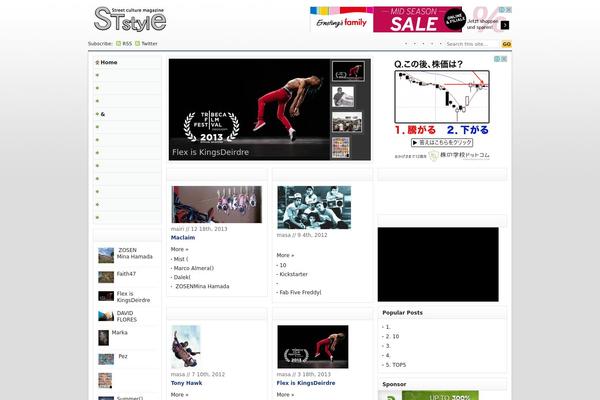This screenshot has height=400, width=600.
Task: Select the dancer thumbnail in slider strip
Action: pos(348,71)
